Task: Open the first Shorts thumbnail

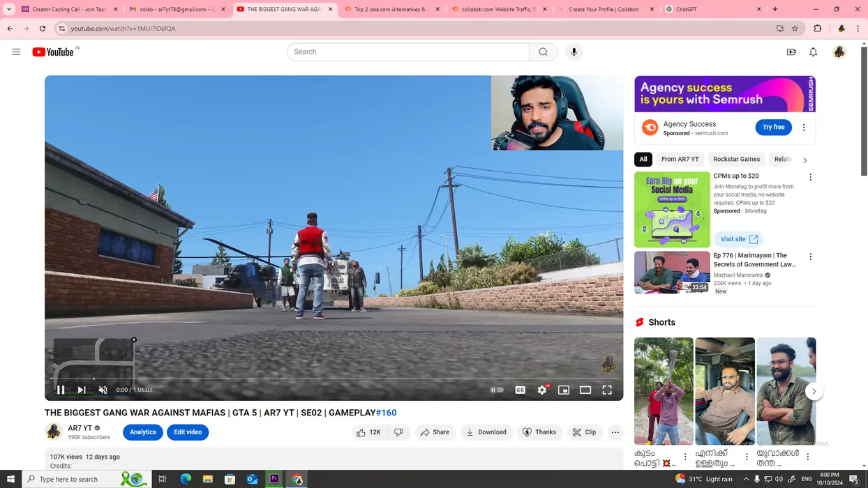Action: [664, 391]
